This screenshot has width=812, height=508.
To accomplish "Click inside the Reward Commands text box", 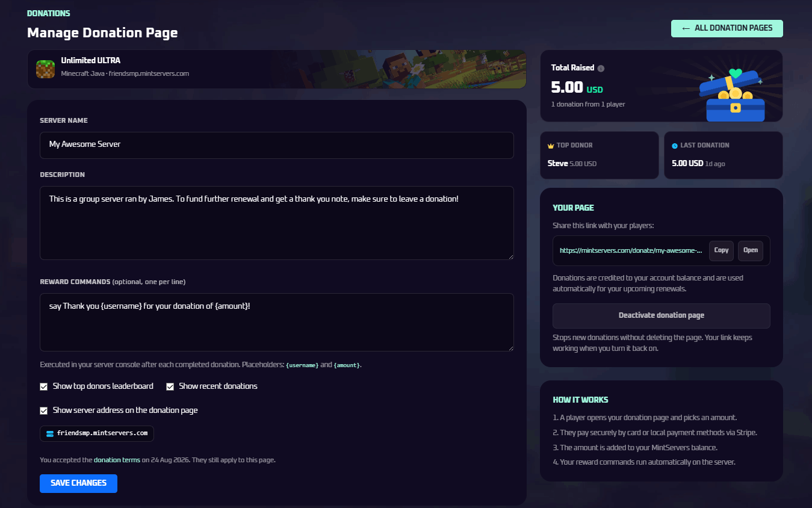I will tap(277, 323).
